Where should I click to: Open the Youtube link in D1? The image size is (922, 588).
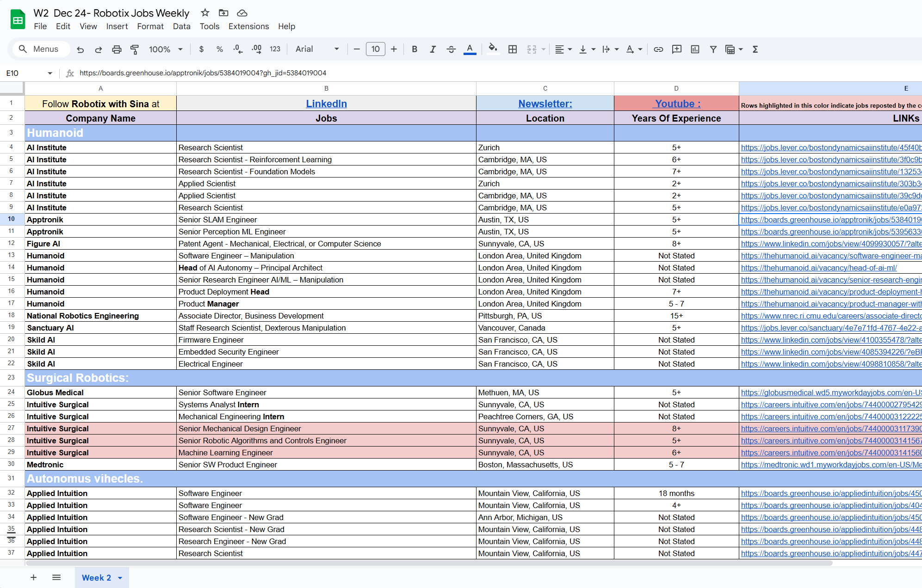tap(676, 104)
